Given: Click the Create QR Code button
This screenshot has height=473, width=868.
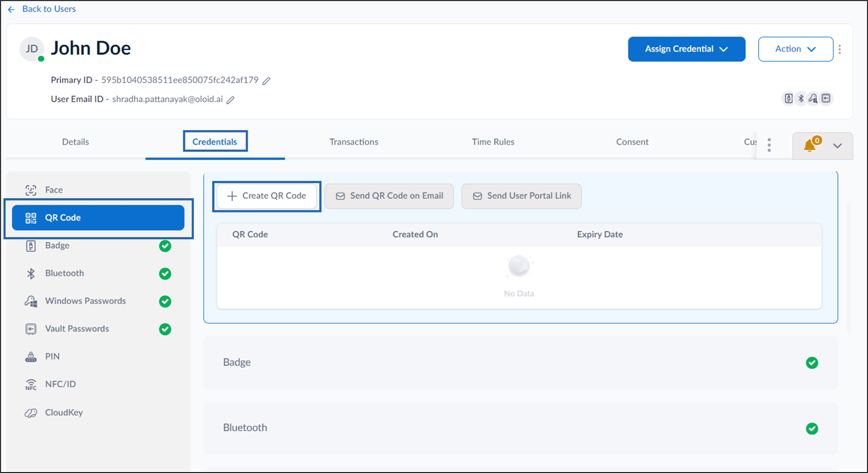Looking at the screenshot, I should (267, 196).
